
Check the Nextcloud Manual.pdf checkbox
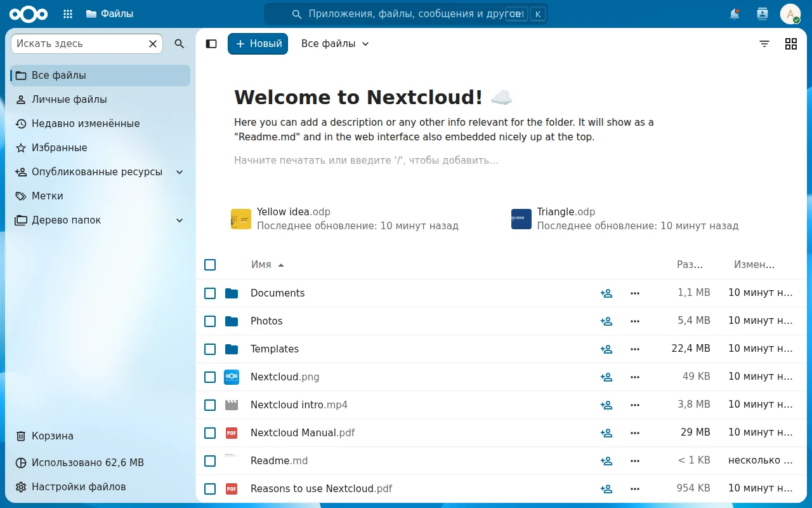[210, 433]
